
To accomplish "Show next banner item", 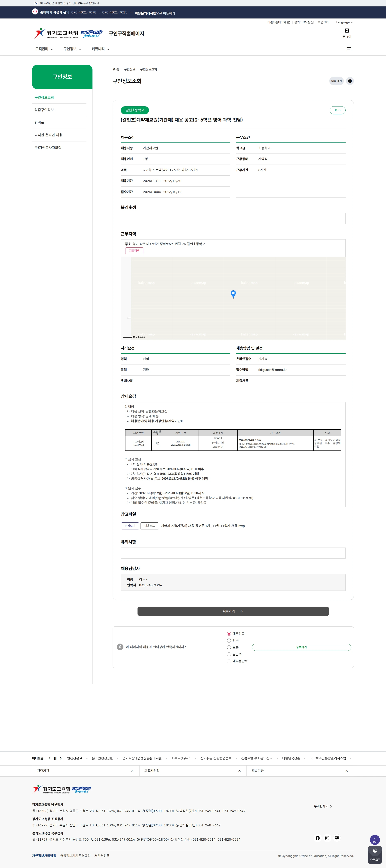I will click(61, 758).
